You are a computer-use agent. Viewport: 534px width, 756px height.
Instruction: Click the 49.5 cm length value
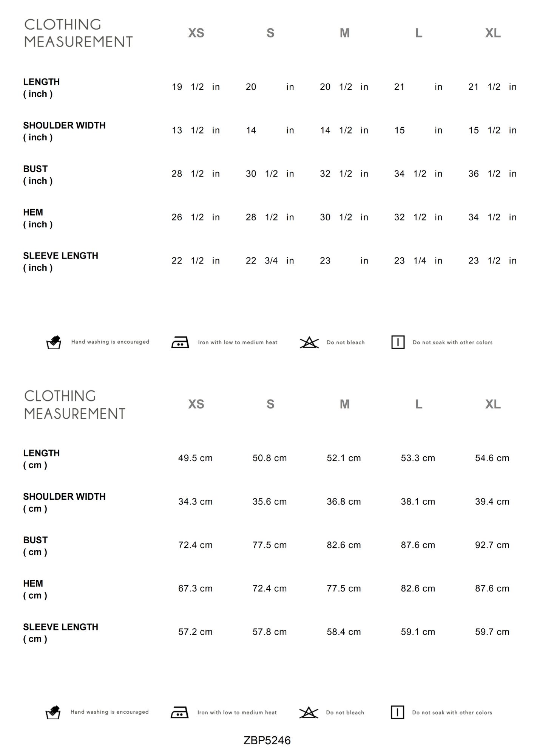coord(195,458)
